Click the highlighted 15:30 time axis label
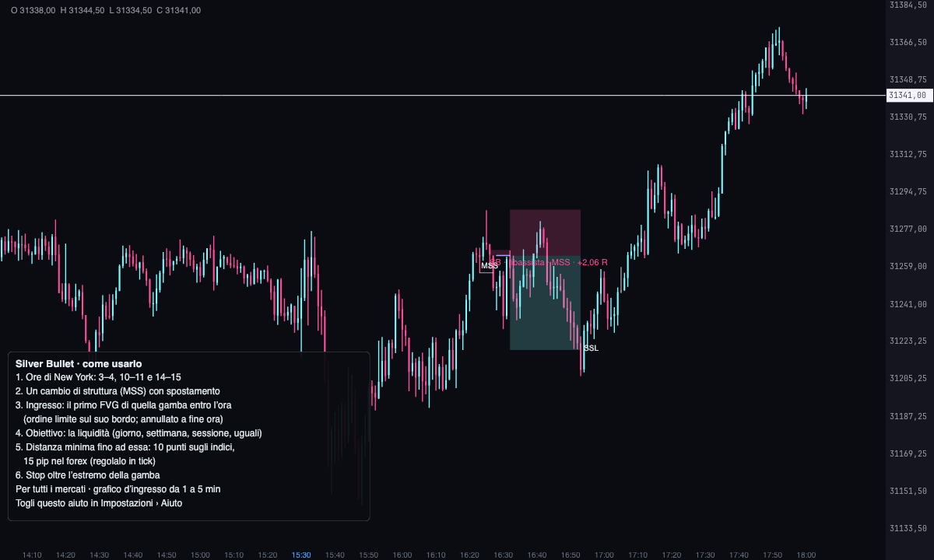This screenshot has width=934, height=560. coord(301,555)
